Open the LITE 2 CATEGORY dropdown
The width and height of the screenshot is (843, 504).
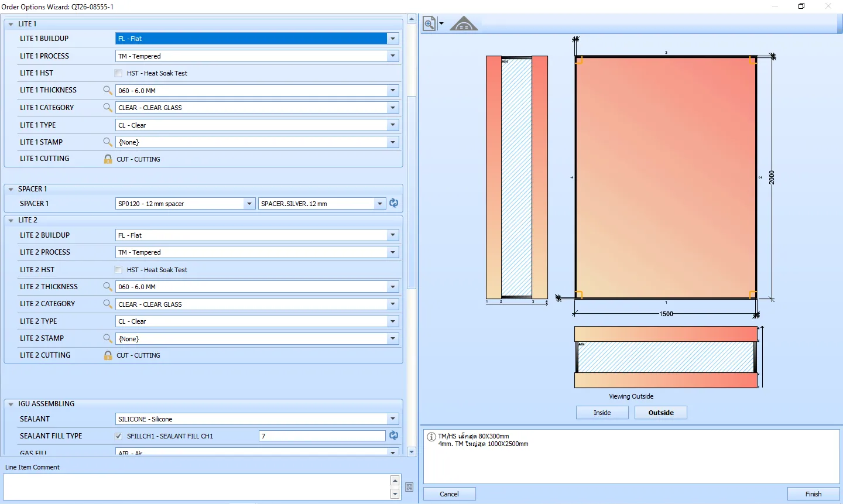pyautogui.click(x=393, y=304)
